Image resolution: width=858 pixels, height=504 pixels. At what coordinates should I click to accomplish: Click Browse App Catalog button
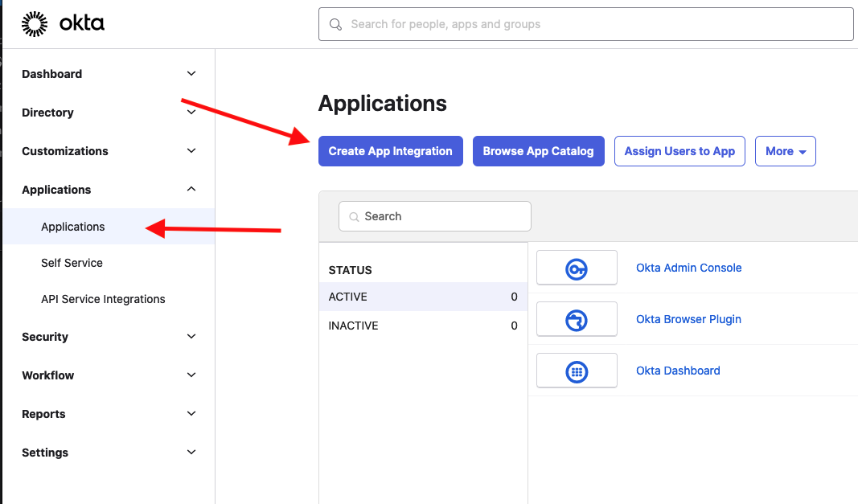click(538, 151)
